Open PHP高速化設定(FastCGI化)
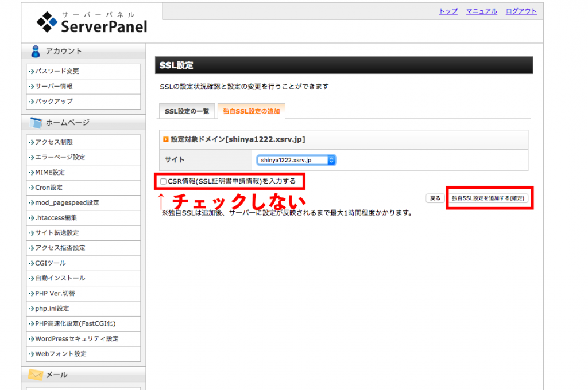The image size is (588, 390). pos(83,323)
